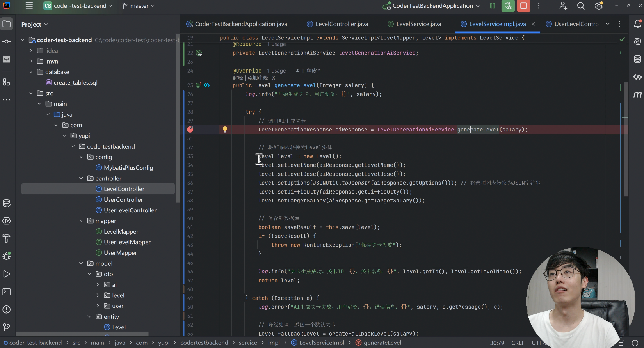Open the Terminal tool window

[7, 292]
